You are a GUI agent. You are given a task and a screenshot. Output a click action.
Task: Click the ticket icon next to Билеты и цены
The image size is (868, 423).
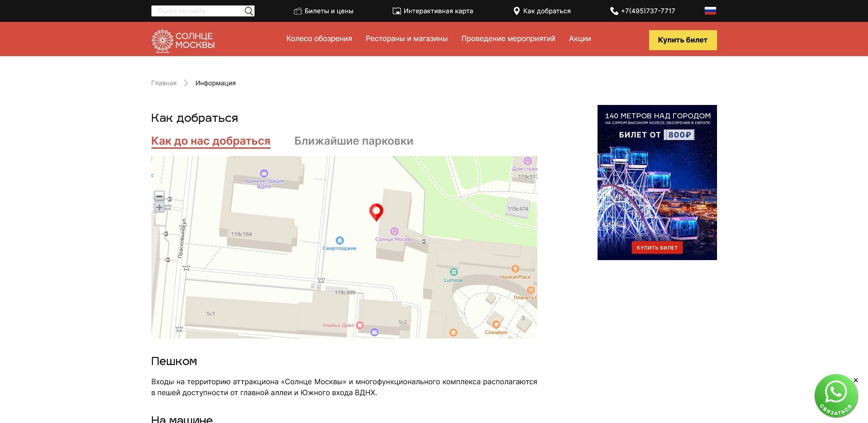(298, 10)
